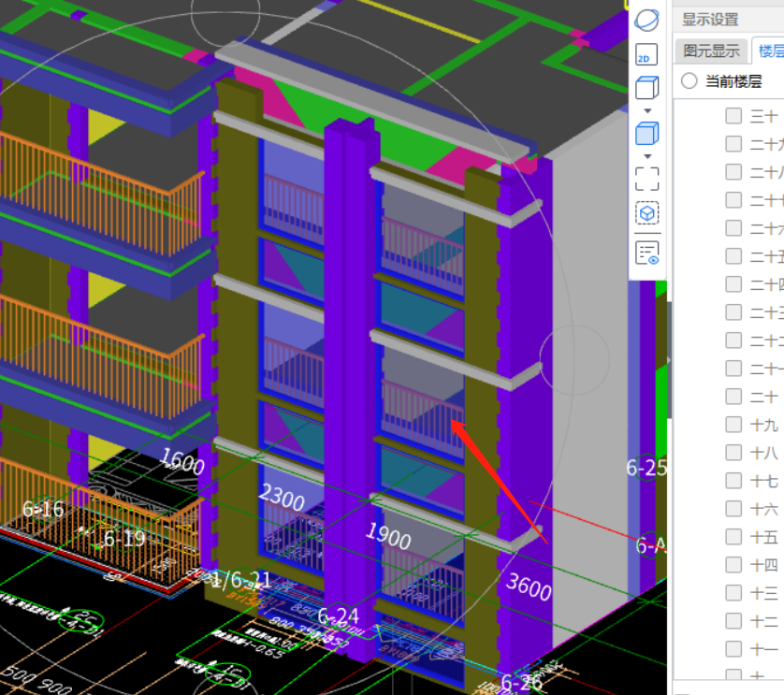Click the 1900 dimension text
The height and width of the screenshot is (695, 784).
pyautogui.click(x=388, y=535)
